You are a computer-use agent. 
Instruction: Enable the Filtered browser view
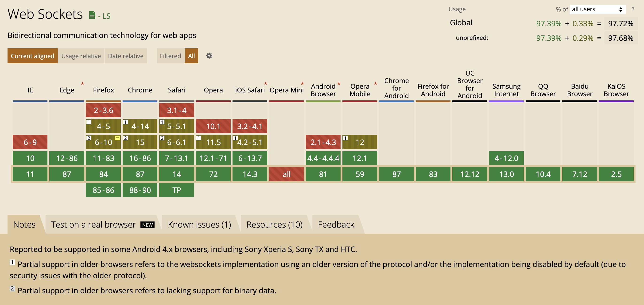pyautogui.click(x=170, y=56)
